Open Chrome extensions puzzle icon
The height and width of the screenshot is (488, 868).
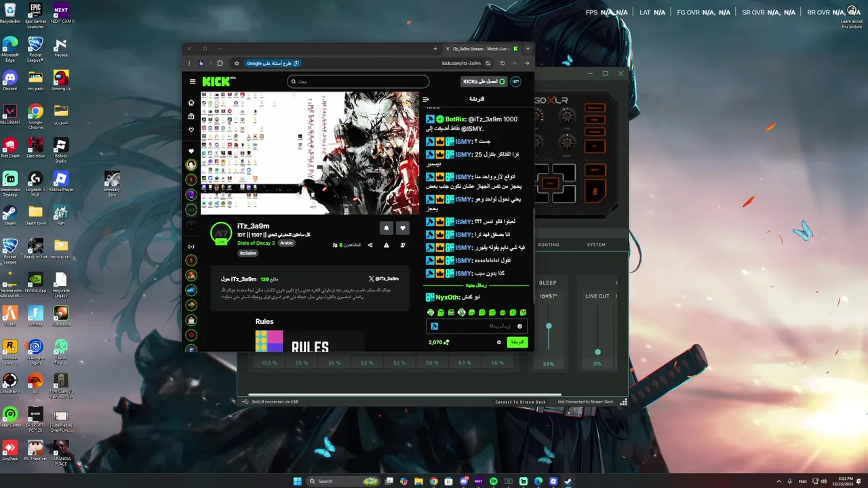(220, 63)
